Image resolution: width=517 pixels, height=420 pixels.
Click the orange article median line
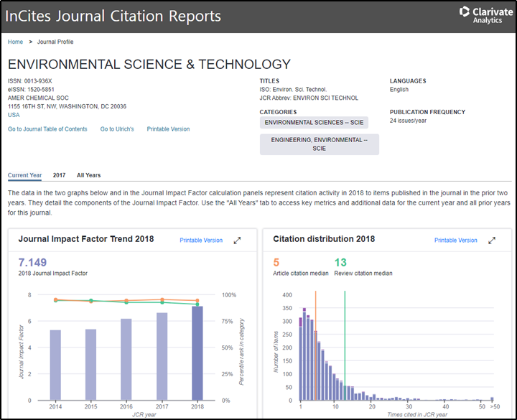[x=315, y=345]
